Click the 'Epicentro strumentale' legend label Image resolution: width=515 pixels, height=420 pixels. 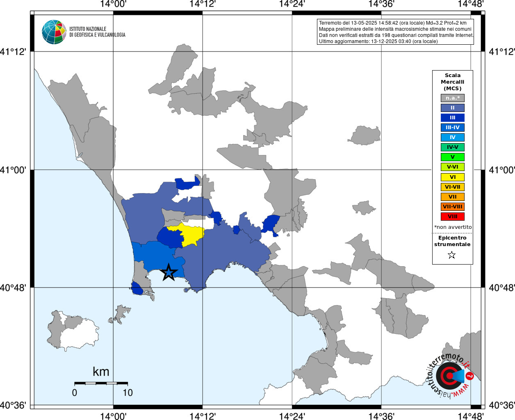(x=452, y=241)
